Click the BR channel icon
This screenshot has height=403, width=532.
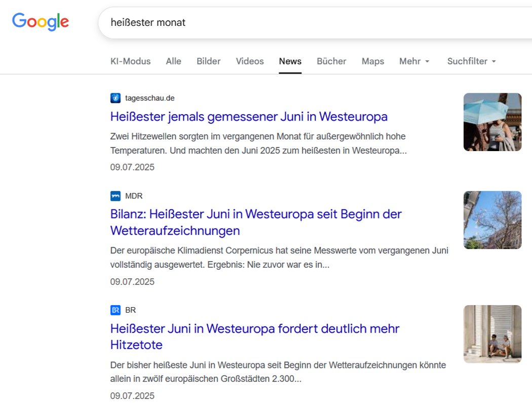(115, 310)
